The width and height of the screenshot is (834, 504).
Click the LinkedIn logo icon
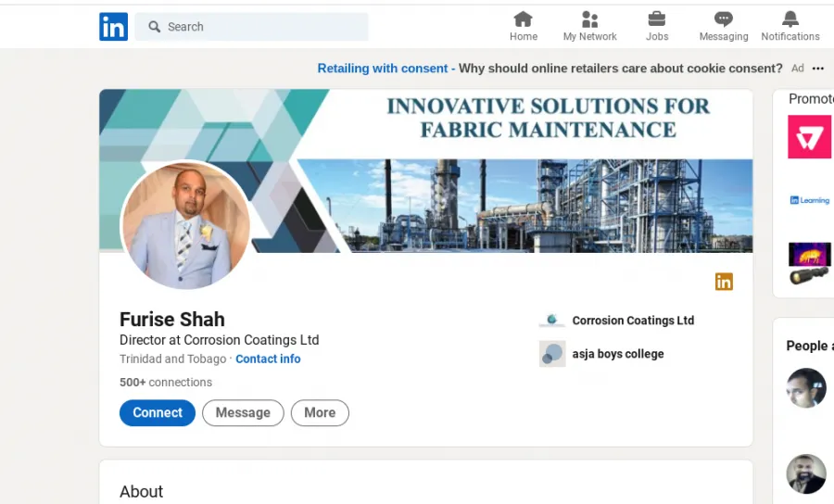(113, 27)
